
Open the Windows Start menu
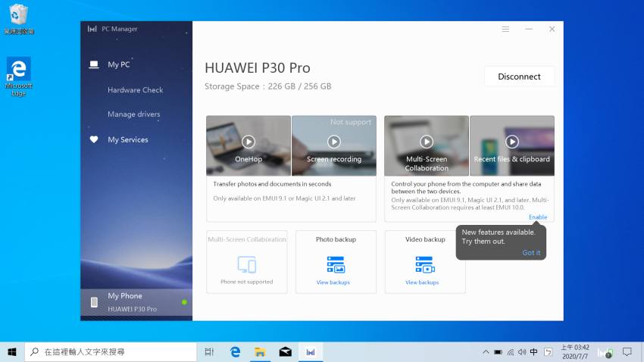point(12,351)
